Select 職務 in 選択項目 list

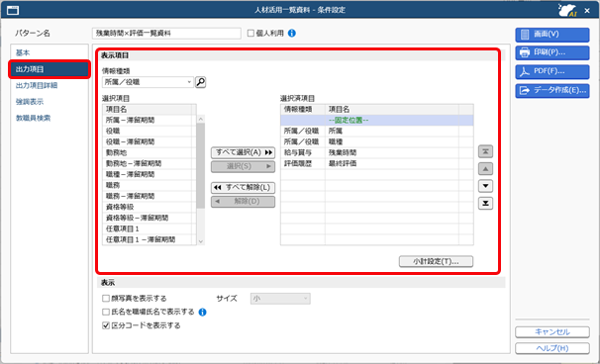[150, 185]
